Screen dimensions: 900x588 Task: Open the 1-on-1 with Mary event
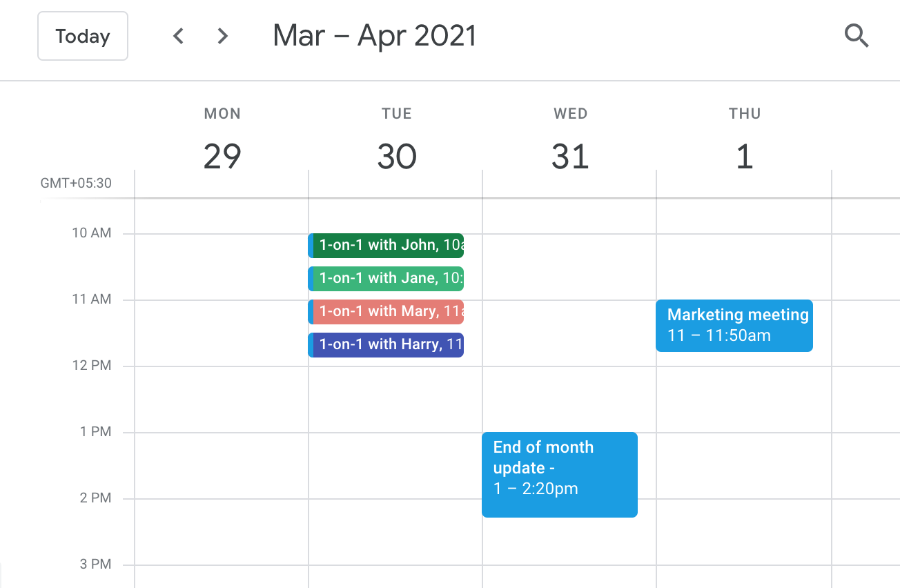(x=388, y=311)
